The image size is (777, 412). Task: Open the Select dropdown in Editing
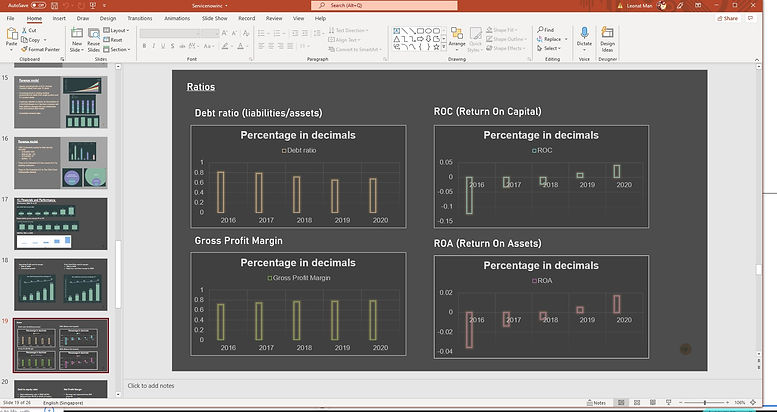coord(549,49)
